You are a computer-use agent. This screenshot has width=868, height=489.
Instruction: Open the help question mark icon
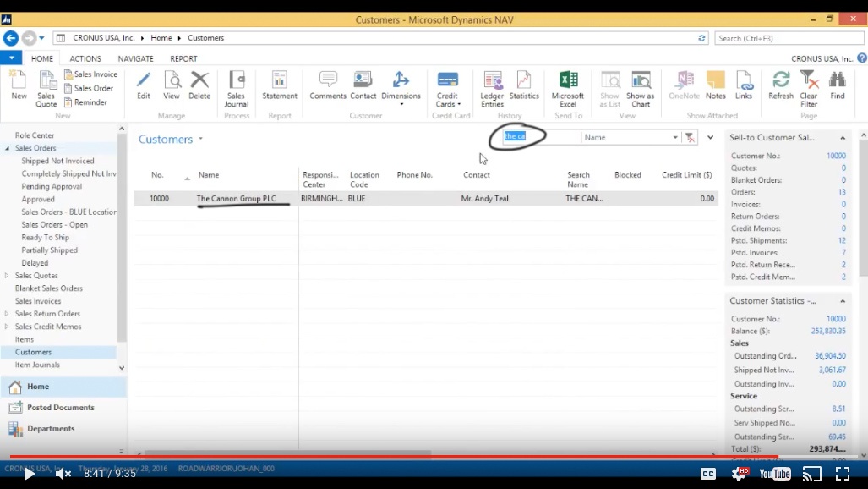pyautogui.click(x=862, y=58)
